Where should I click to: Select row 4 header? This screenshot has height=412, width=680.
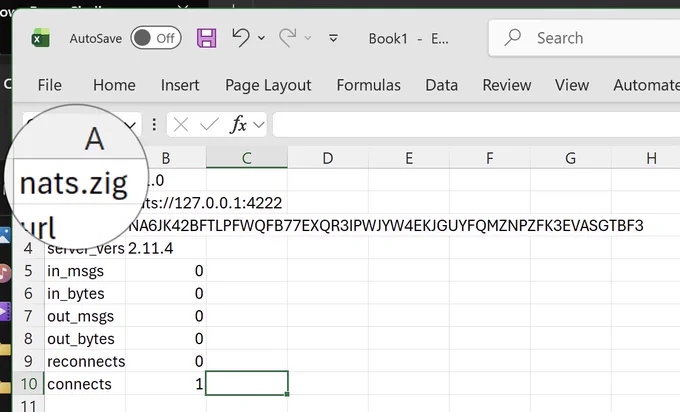pos(29,249)
